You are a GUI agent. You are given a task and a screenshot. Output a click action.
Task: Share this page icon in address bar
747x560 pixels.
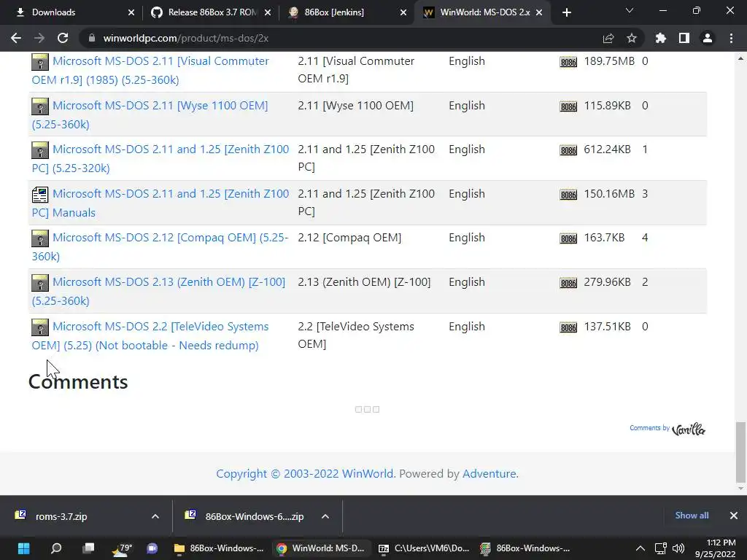pos(608,38)
